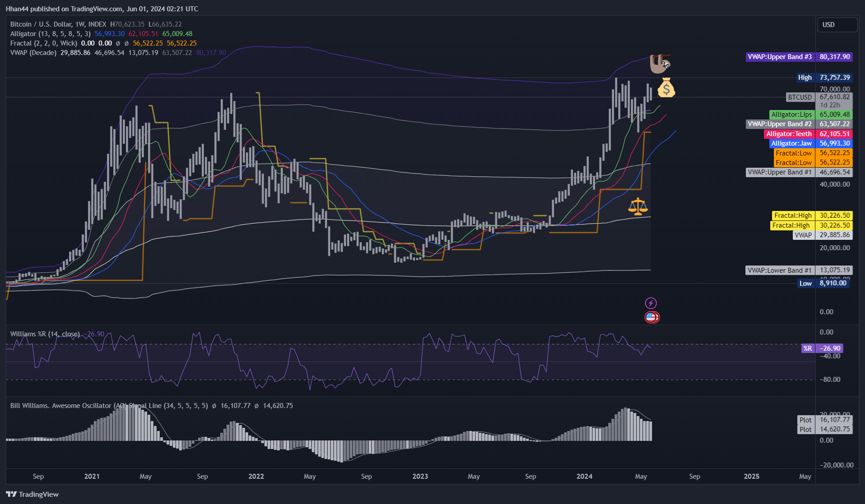Click the 40,000.00 price scale level

pos(835,184)
